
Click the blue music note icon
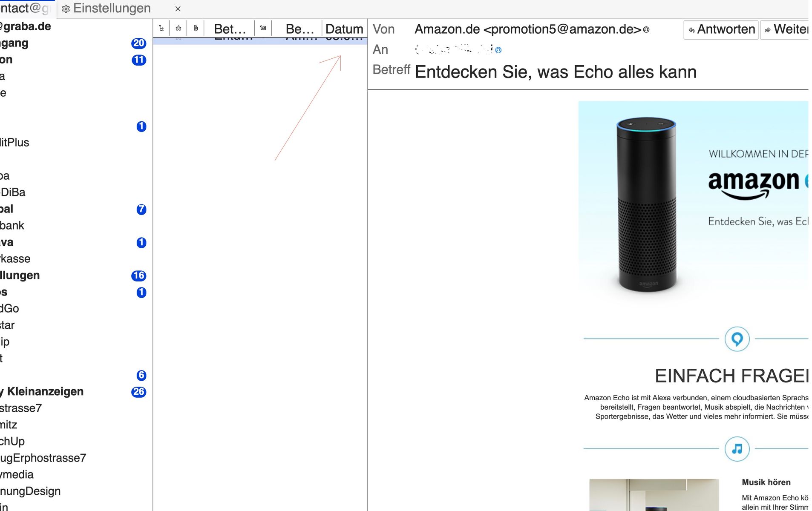[737, 449]
